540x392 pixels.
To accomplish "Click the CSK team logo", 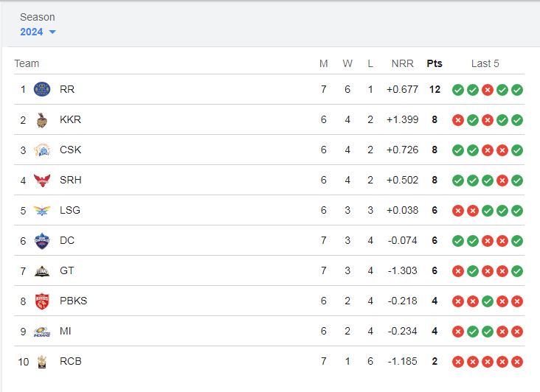I will pyautogui.click(x=42, y=150).
